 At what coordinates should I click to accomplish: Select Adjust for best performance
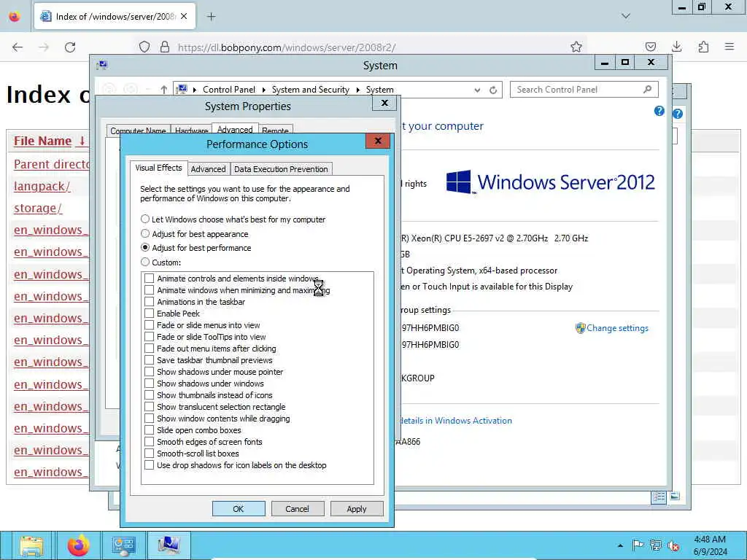pyautogui.click(x=145, y=248)
